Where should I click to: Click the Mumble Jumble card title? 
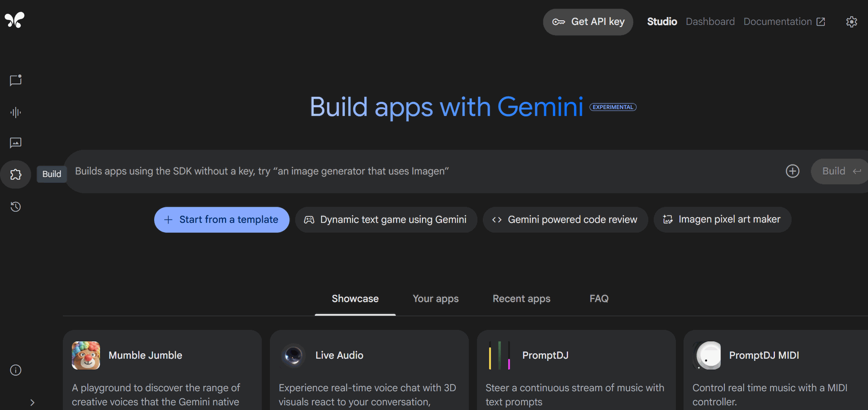point(145,355)
